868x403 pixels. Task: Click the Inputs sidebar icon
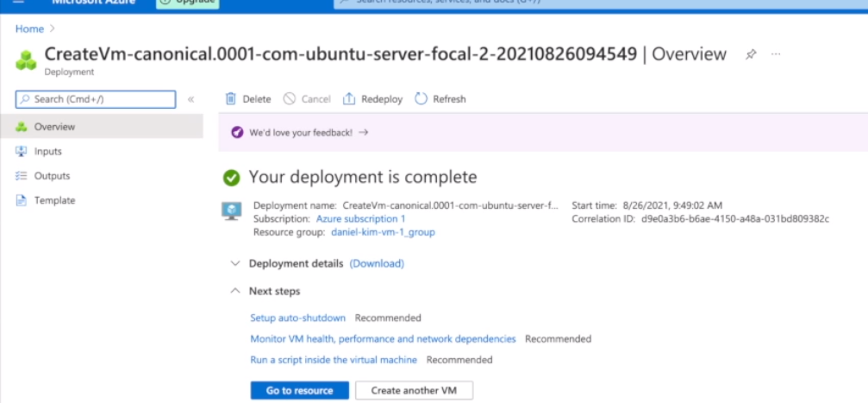tap(21, 151)
